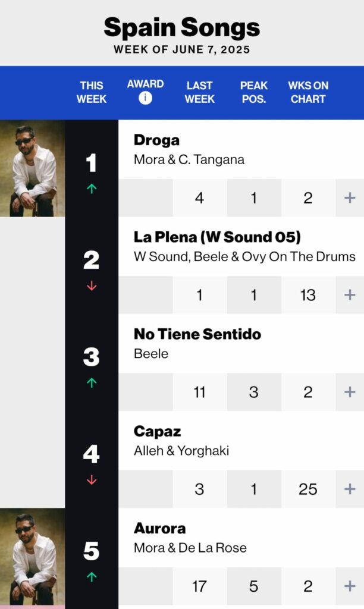
Task: Expand No Tiene Sentido row with plus
Action: [350, 392]
